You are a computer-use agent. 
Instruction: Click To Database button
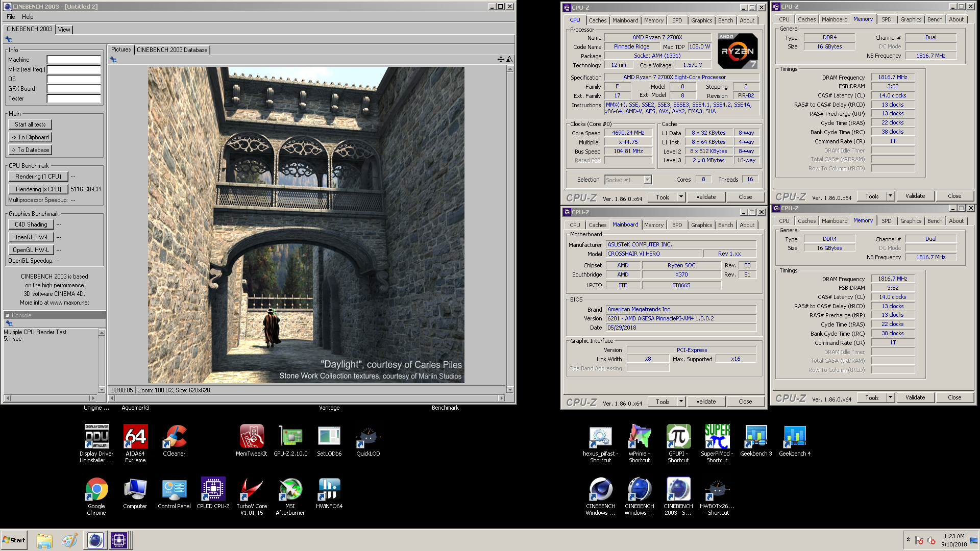pyautogui.click(x=30, y=150)
